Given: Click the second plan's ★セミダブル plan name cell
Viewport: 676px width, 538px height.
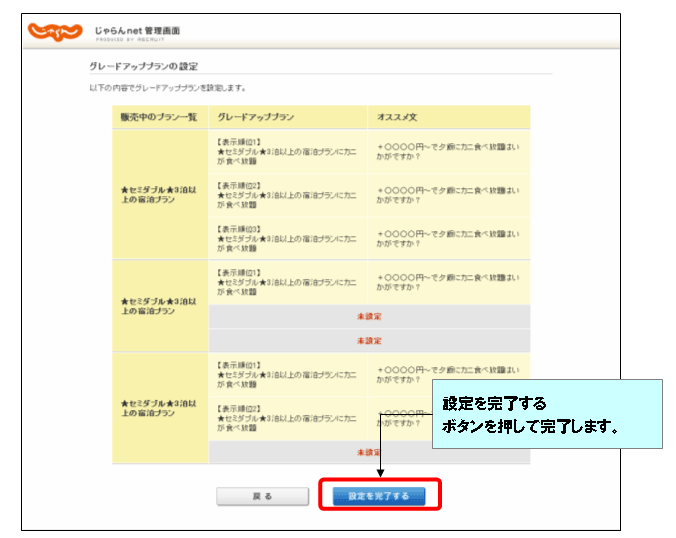Looking at the screenshot, I should point(158,305).
